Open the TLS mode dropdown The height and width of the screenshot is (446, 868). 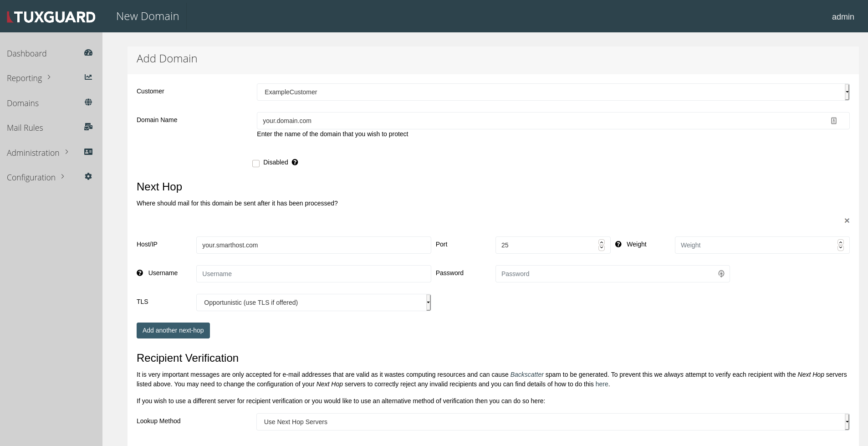point(313,302)
